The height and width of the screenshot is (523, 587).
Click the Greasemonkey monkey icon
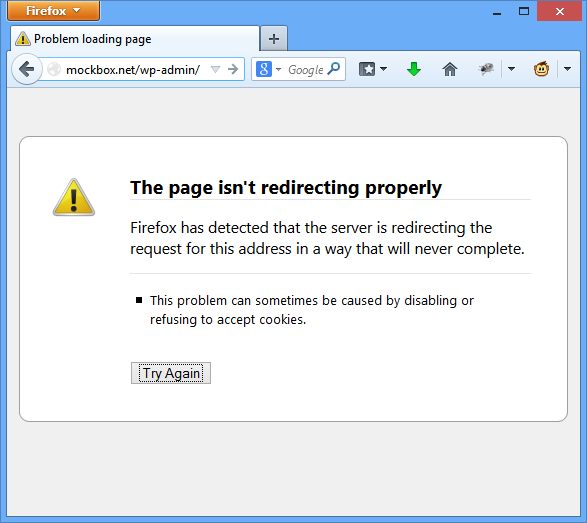click(x=541, y=69)
